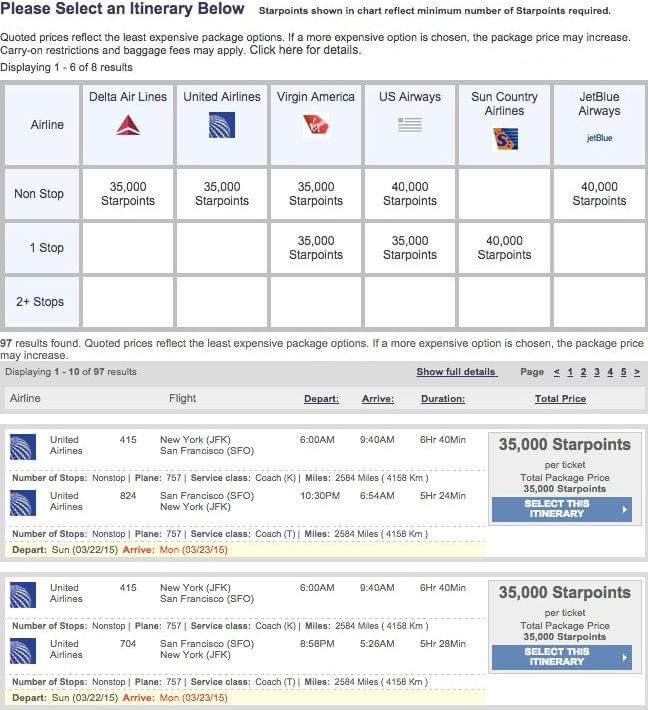Screen dimensions: 648x710
Task: Click the Virgin America logo
Action: tap(316, 125)
